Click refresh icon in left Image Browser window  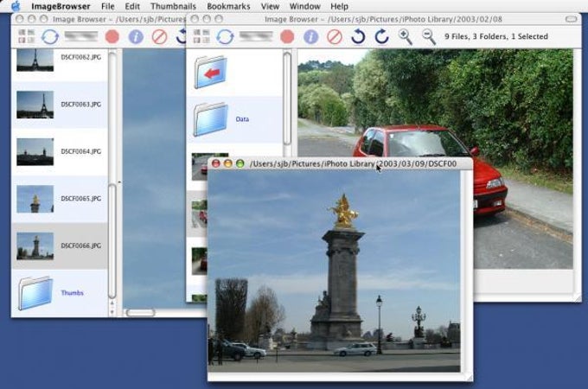coord(50,36)
